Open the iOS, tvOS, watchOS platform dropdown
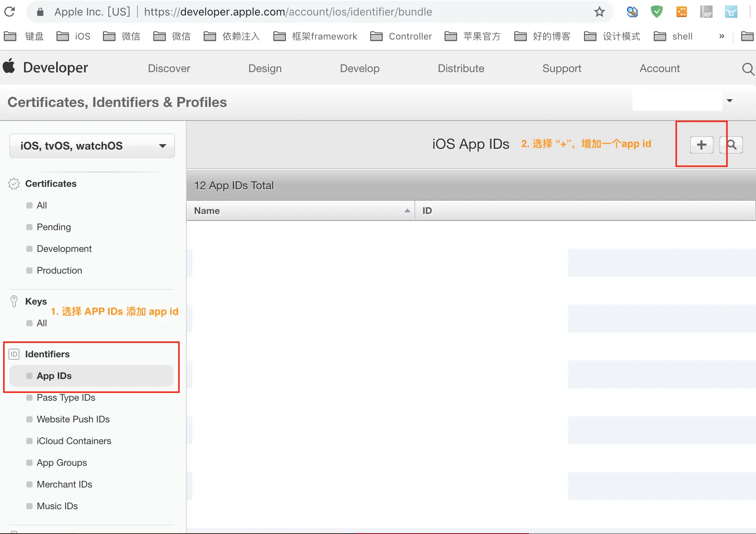The width and height of the screenshot is (756, 534). (92, 146)
